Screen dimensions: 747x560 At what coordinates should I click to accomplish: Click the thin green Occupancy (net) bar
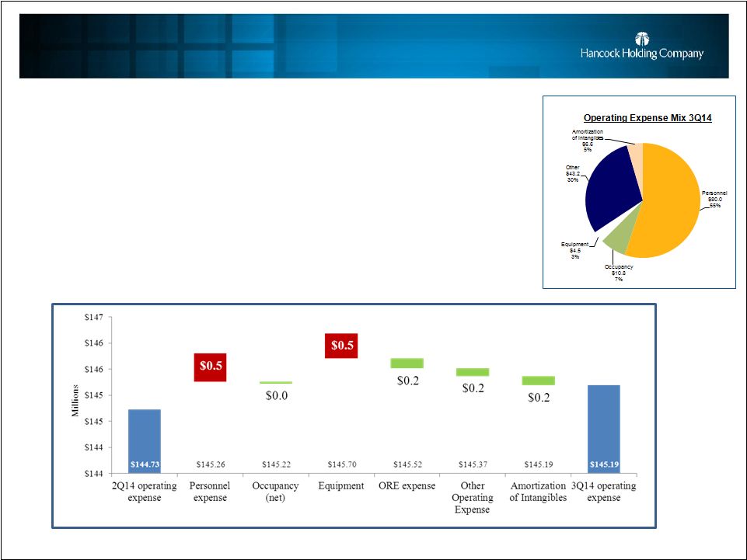click(x=276, y=382)
